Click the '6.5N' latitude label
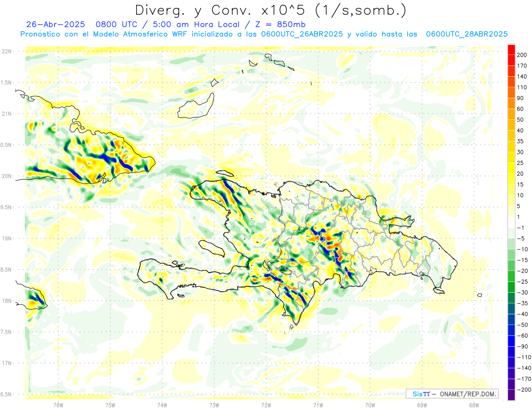 [6, 394]
